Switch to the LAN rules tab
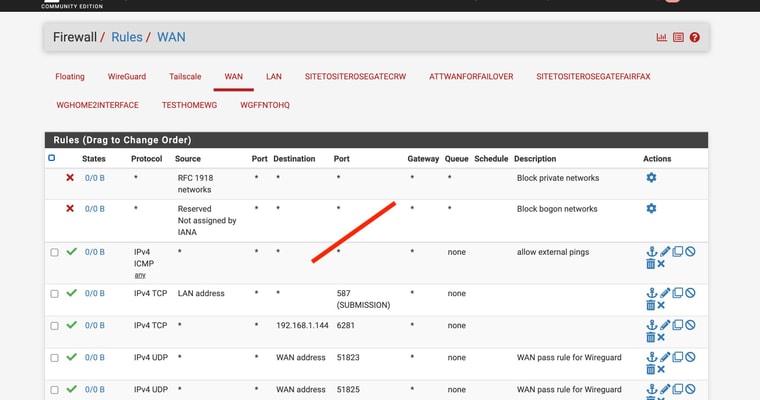760x400 pixels. pyautogui.click(x=273, y=76)
